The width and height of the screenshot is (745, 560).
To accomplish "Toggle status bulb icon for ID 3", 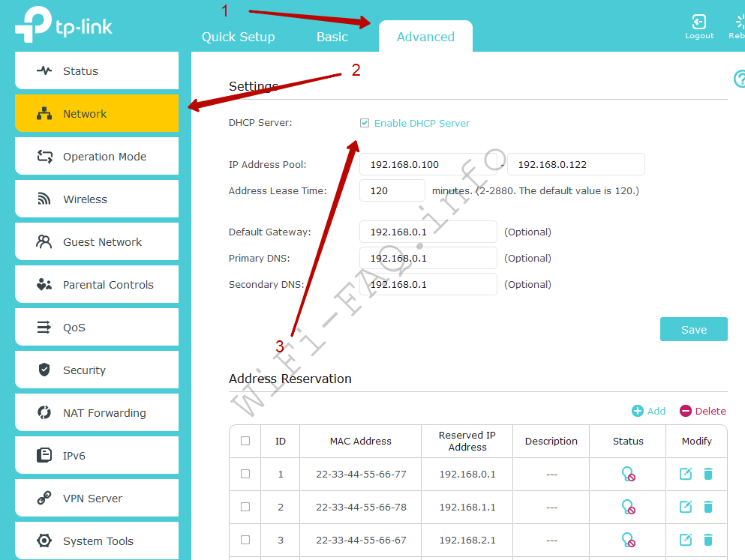I will coord(628,540).
